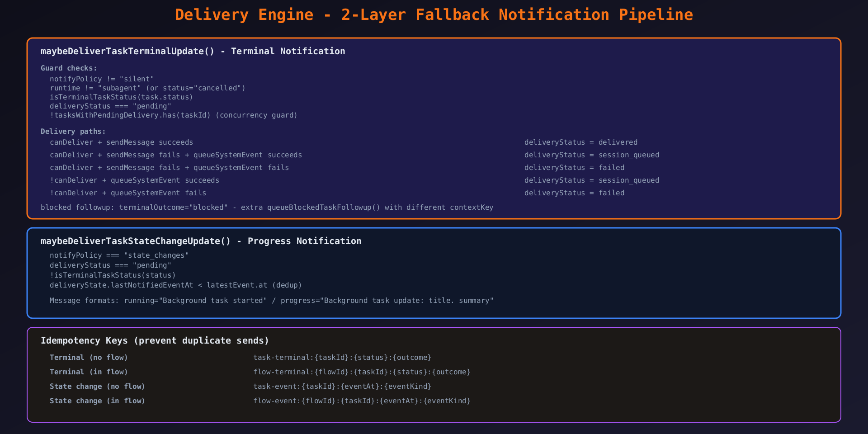Image resolution: width=868 pixels, height=434 pixels.
Task: Click the 'Message formats:' line
Action: coord(272,300)
